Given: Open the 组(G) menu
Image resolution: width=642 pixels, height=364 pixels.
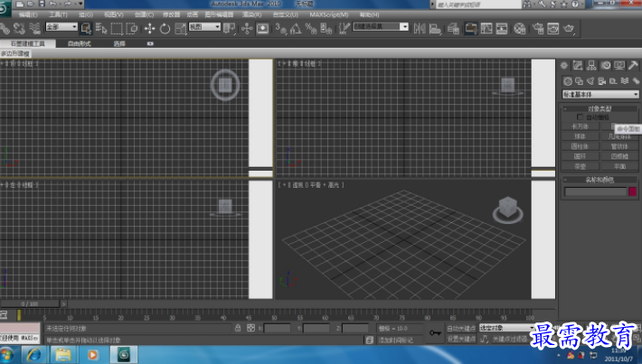Looking at the screenshot, I should point(86,14).
